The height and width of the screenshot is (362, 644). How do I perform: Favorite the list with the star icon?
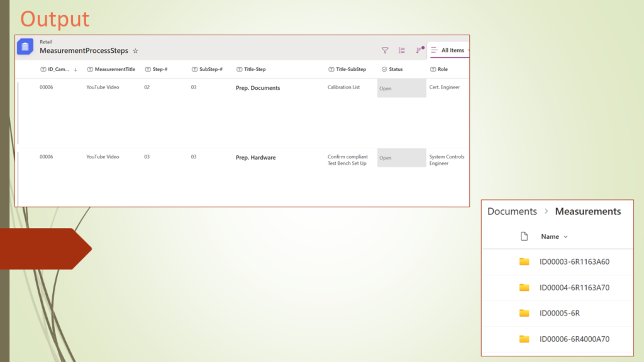[136, 51]
